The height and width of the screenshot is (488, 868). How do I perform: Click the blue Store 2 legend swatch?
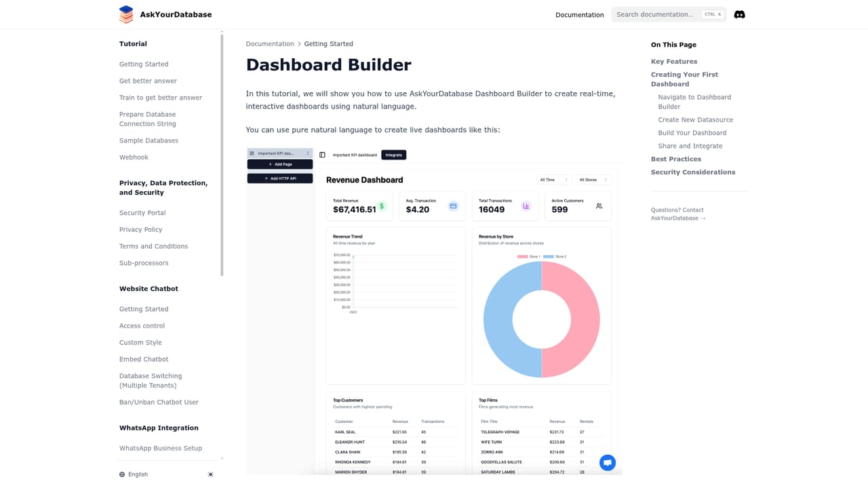tap(548, 256)
